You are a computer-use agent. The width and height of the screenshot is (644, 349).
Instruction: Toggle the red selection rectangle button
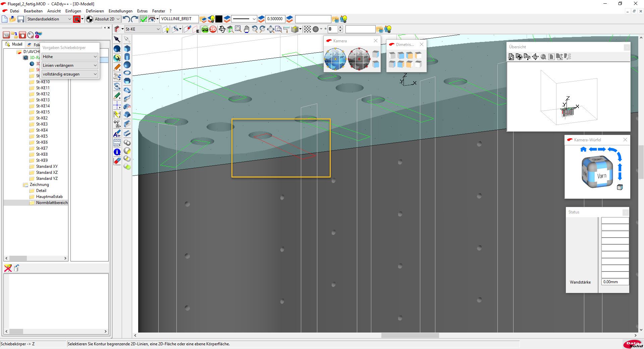pyautogui.click(x=77, y=19)
